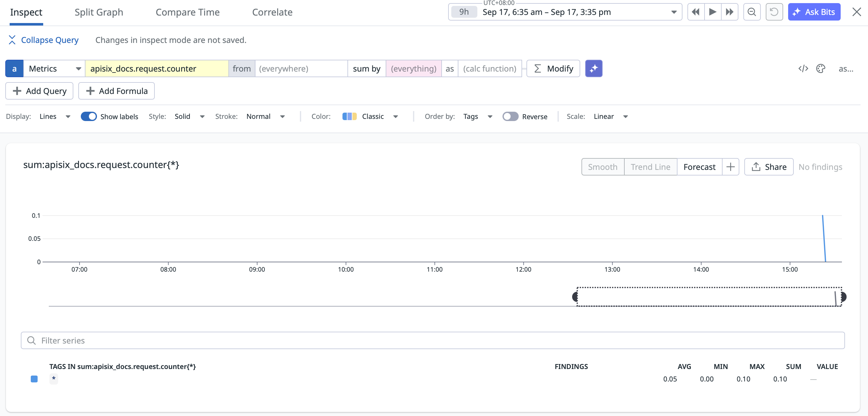Click the Filter series search field
The height and width of the screenshot is (416, 868).
click(433, 340)
